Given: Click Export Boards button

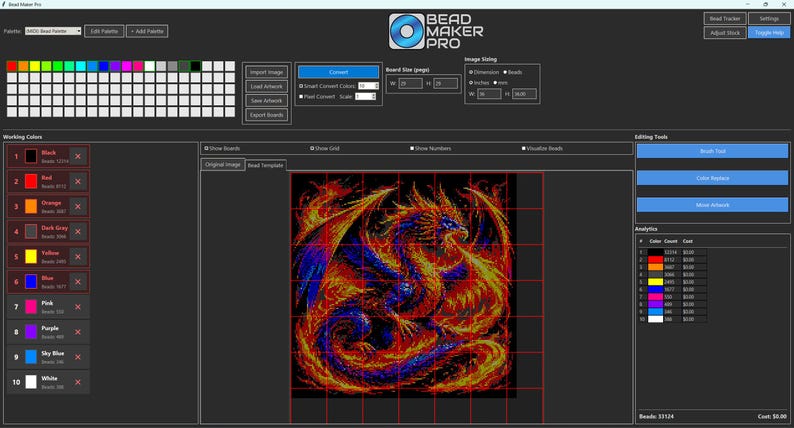Looking at the screenshot, I should [x=266, y=115].
